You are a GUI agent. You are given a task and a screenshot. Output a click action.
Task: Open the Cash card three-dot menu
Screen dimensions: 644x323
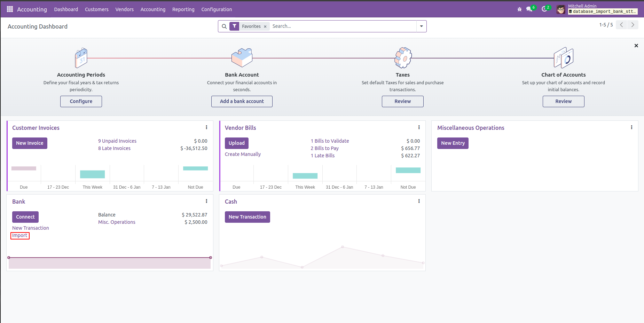pos(419,201)
